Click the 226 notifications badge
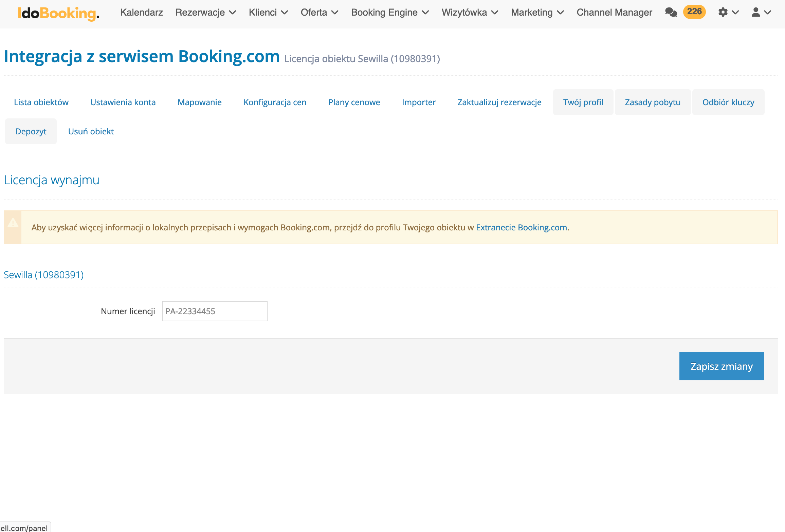The height and width of the screenshot is (532, 785). [x=694, y=12]
